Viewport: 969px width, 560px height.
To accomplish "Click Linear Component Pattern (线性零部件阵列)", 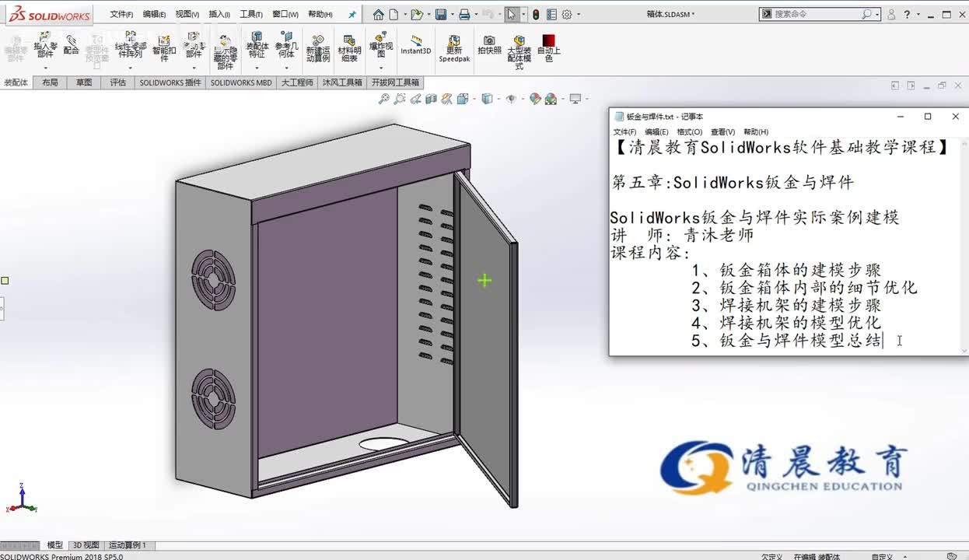I will tap(130, 45).
